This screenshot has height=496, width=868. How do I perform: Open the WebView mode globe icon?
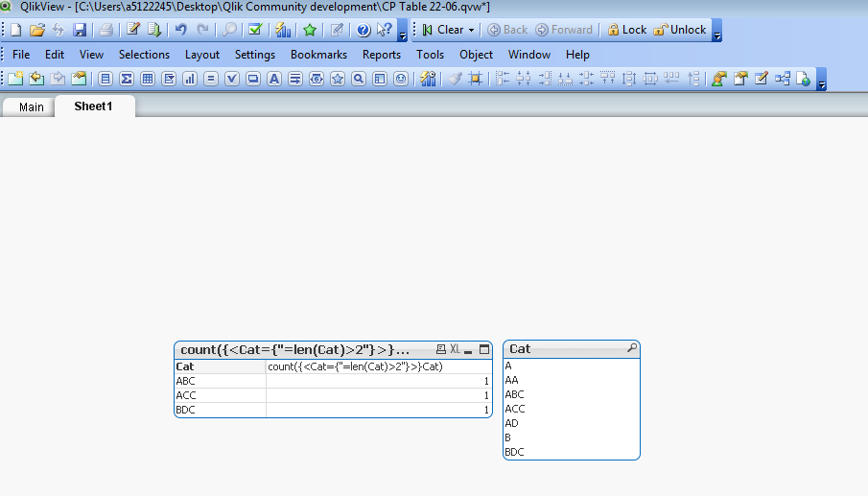pos(803,79)
